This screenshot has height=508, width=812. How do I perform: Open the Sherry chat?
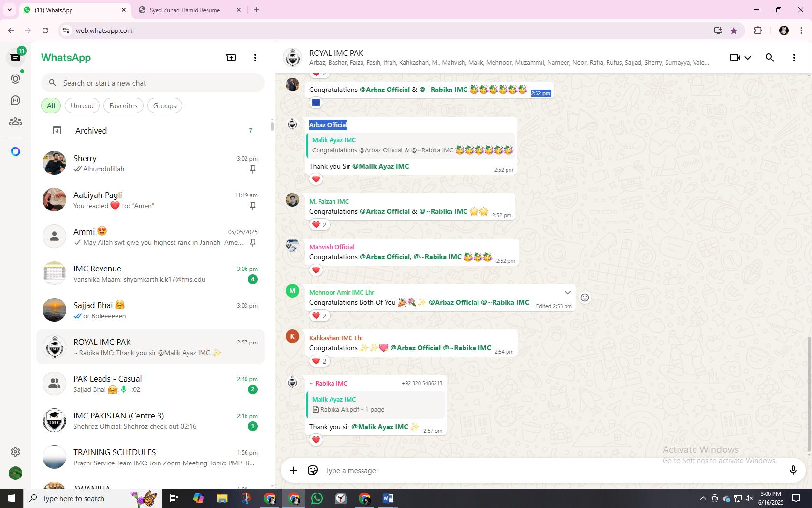151,163
